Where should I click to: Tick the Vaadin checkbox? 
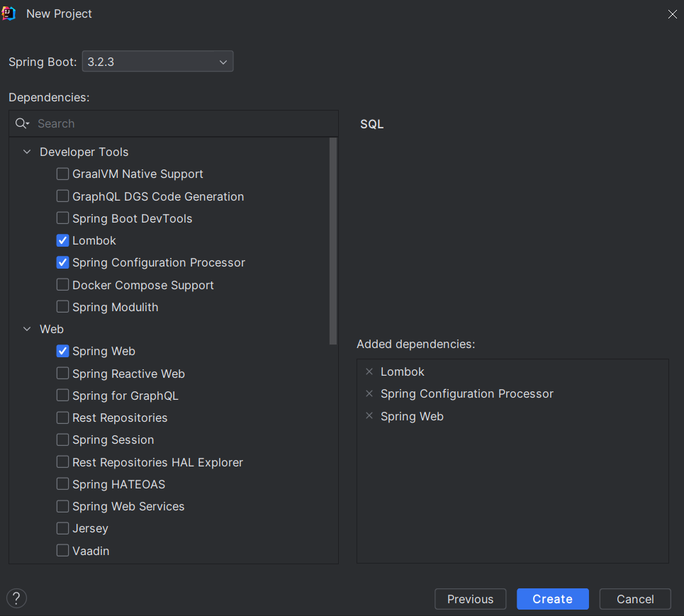[x=63, y=551]
